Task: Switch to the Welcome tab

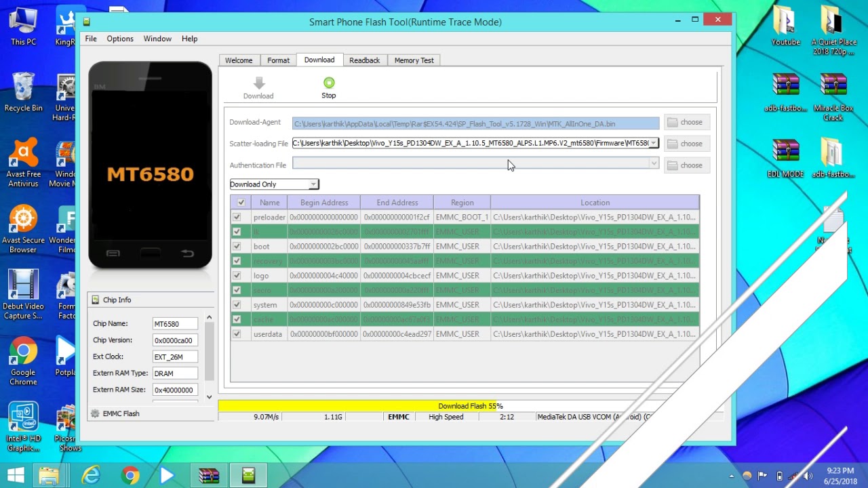Action: point(239,60)
